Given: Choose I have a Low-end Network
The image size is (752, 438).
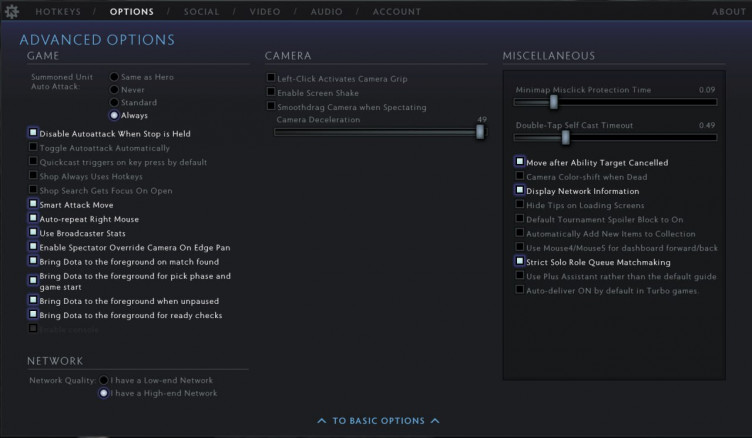Looking at the screenshot, I should (103, 380).
